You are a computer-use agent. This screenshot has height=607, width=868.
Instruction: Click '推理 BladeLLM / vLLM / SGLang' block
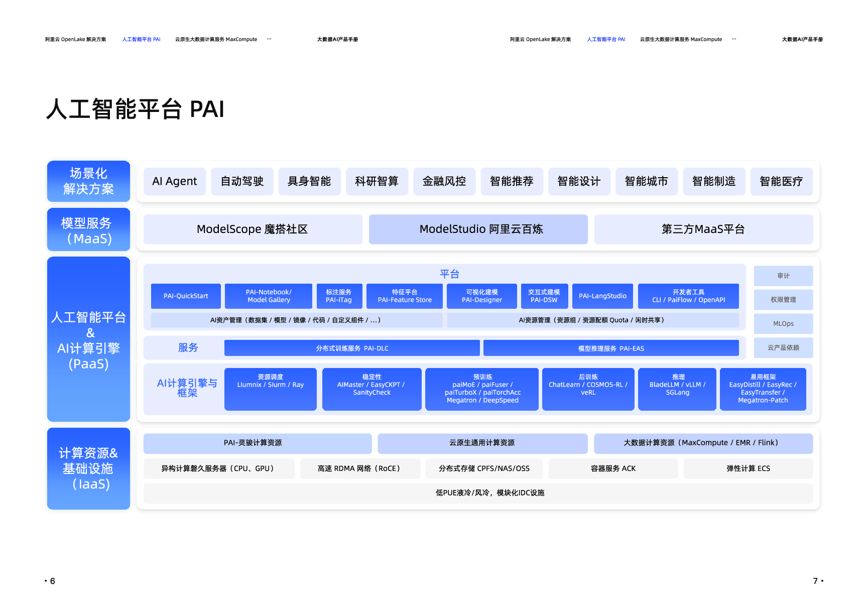click(677, 389)
